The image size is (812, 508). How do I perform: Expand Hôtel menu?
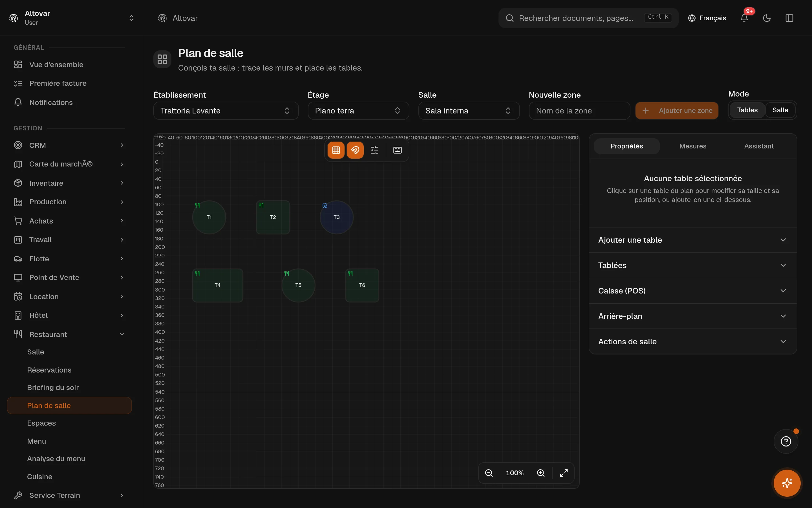(69, 316)
